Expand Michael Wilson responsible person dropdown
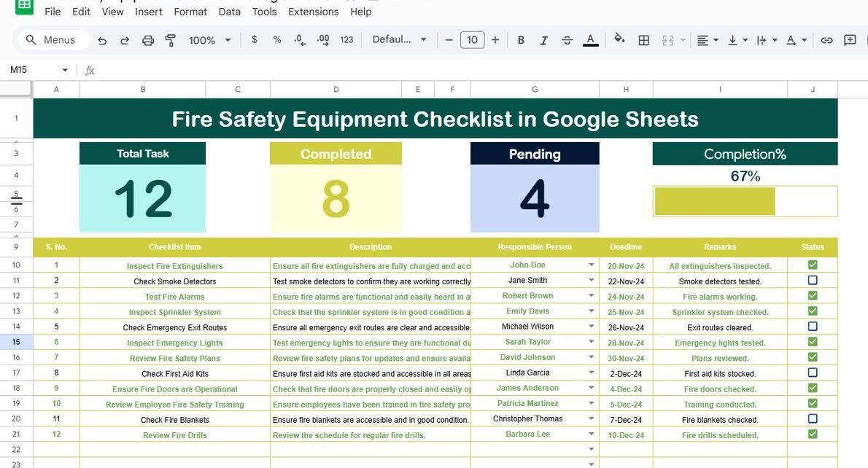The height and width of the screenshot is (468, 868). (x=592, y=327)
